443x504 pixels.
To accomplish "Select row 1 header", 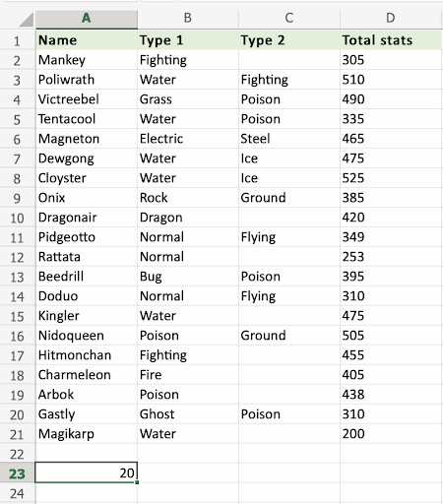I will [17, 40].
